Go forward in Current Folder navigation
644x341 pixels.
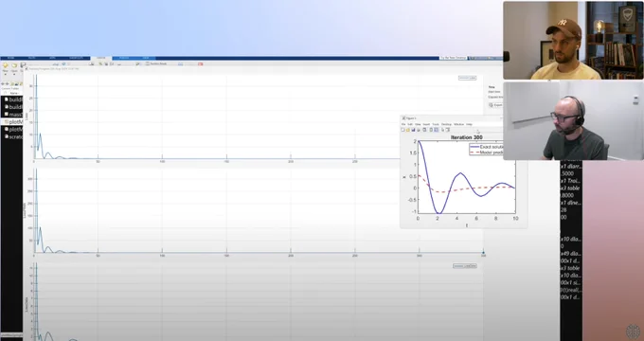pos(7,83)
